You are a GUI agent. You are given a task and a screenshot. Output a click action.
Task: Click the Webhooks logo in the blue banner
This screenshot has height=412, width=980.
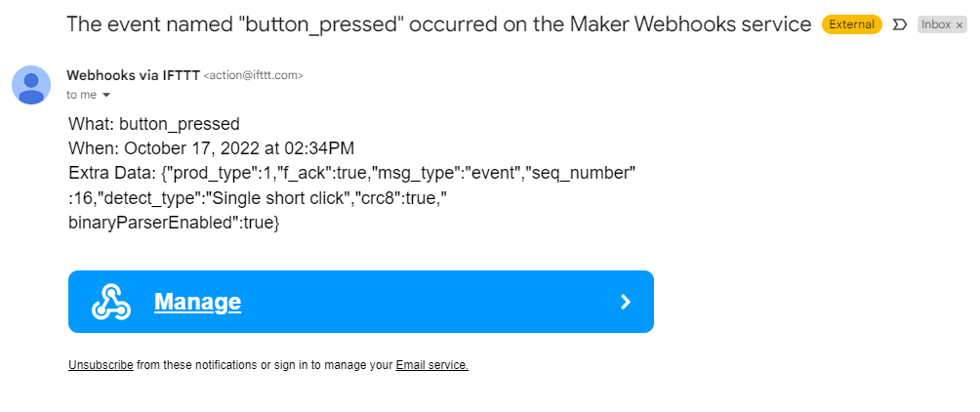pos(111,303)
